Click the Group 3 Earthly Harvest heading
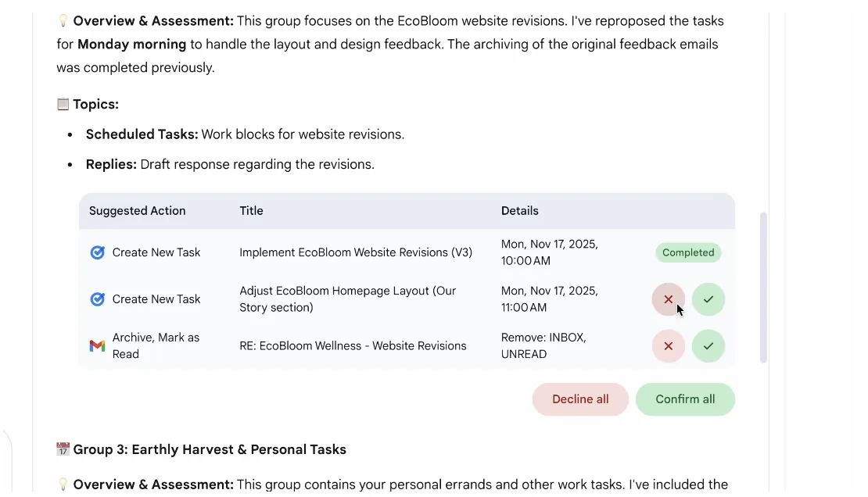Image resolution: width=868 pixels, height=497 pixels. [210, 449]
